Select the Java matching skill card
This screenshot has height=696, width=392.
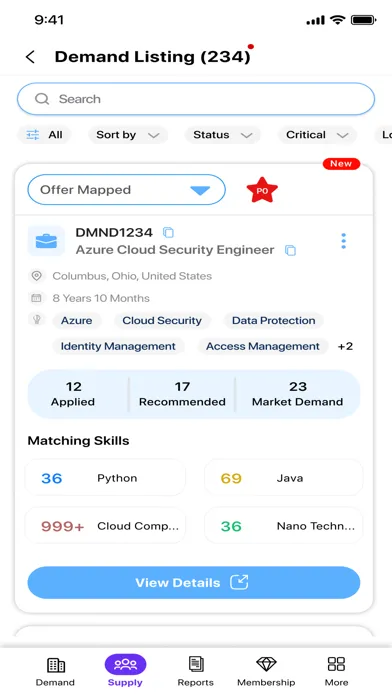pyautogui.click(x=283, y=478)
